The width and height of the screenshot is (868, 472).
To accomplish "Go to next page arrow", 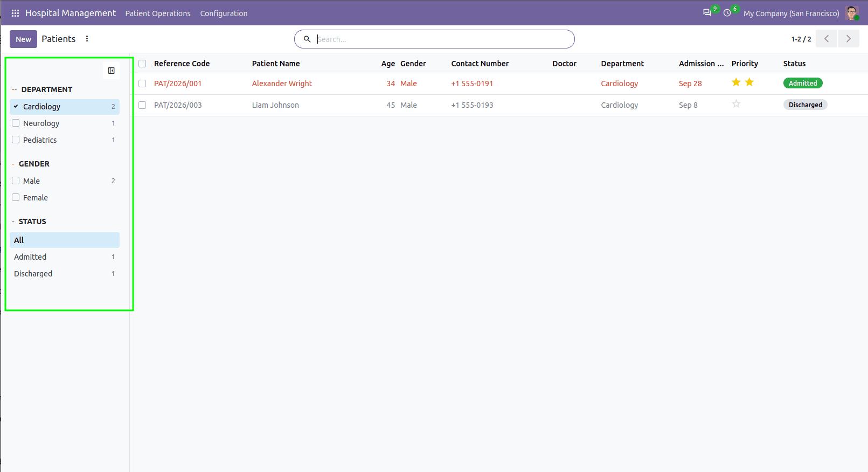I will click(x=849, y=39).
